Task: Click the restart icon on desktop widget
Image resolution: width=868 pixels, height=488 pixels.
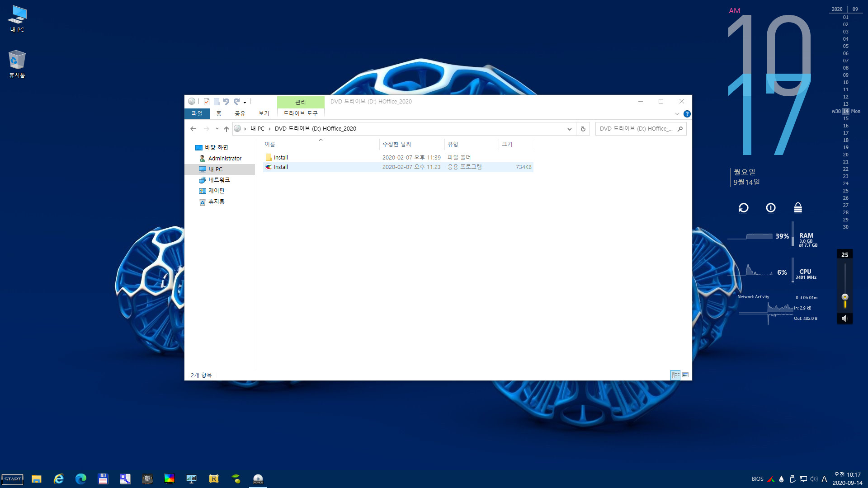Action: coord(744,208)
